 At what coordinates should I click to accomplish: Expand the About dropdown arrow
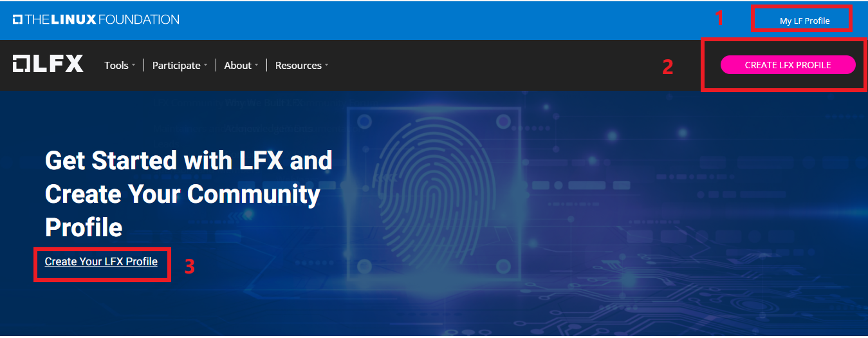(x=256, y=65)
